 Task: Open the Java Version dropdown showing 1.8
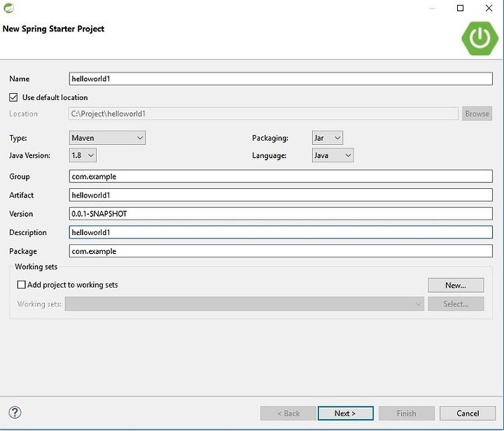click(x=83, y=155)
